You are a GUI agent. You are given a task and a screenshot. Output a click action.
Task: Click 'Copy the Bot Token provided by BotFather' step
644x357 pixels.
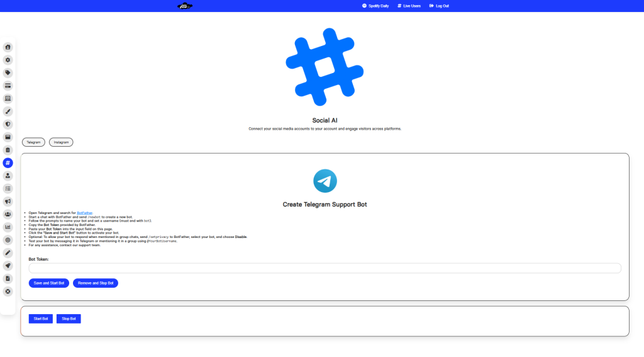[62, 225]
